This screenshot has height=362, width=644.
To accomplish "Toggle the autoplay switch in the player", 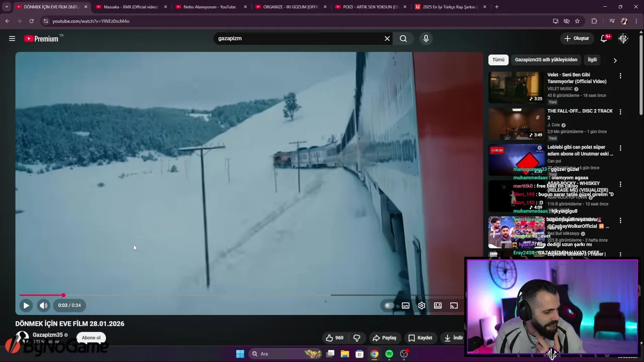I will tap(389, 305).
